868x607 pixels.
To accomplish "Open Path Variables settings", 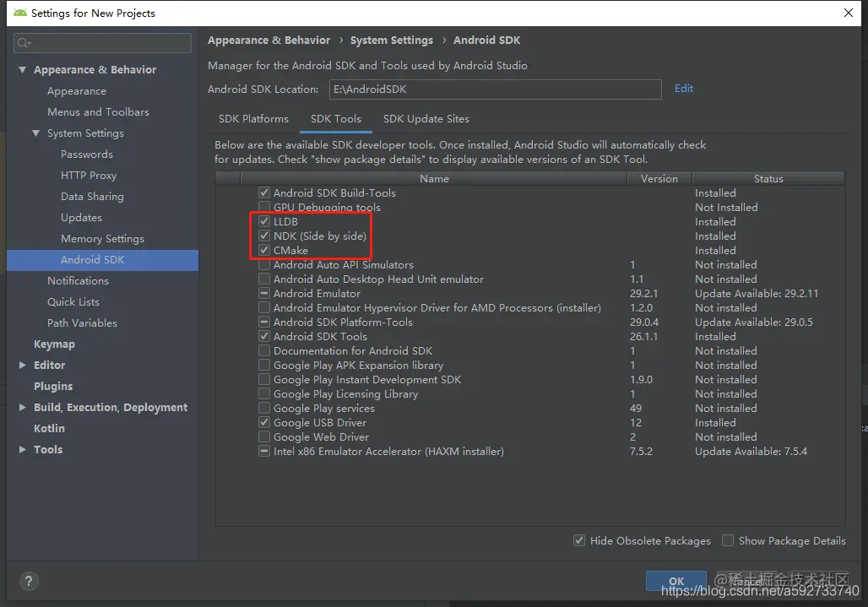I will point(82,323).
